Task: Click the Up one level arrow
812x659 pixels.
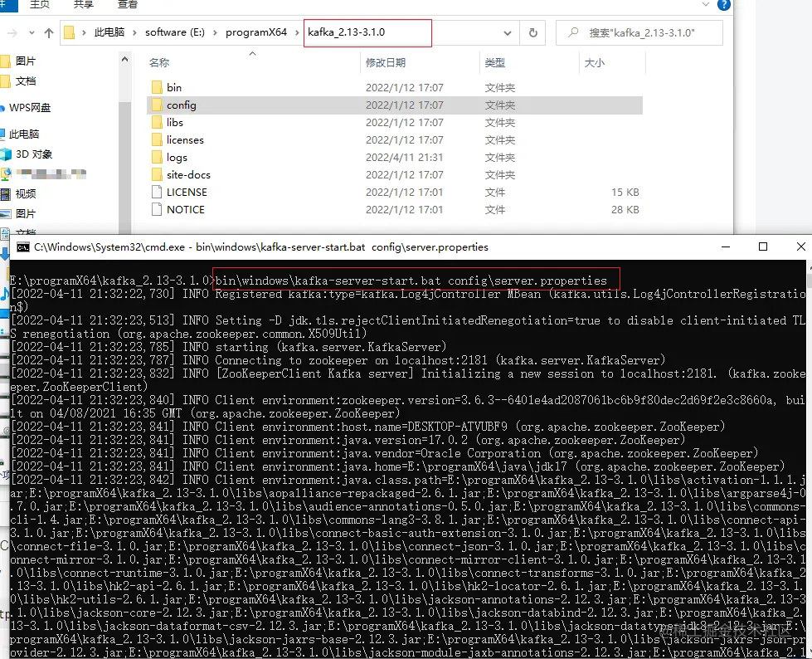Action: click(49, 32)
